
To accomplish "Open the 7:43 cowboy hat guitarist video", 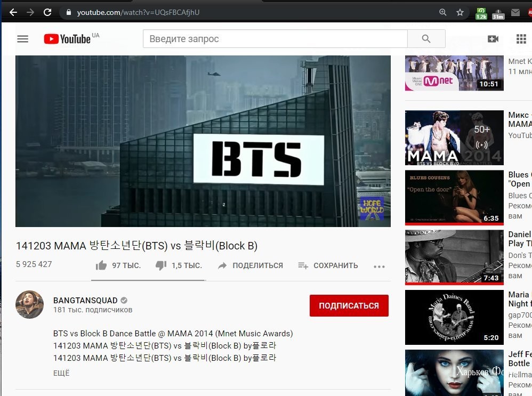I will [454, 257].
